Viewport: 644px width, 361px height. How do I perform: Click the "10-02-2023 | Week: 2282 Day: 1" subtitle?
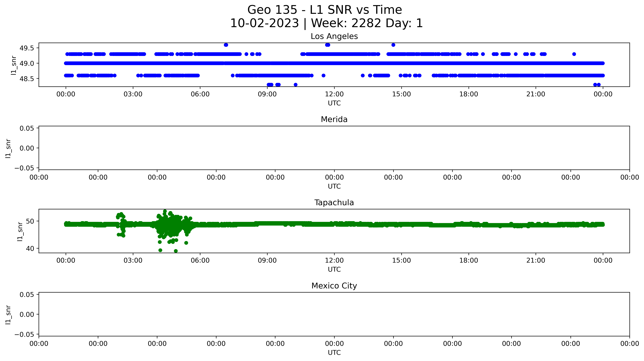click(326, 23)
